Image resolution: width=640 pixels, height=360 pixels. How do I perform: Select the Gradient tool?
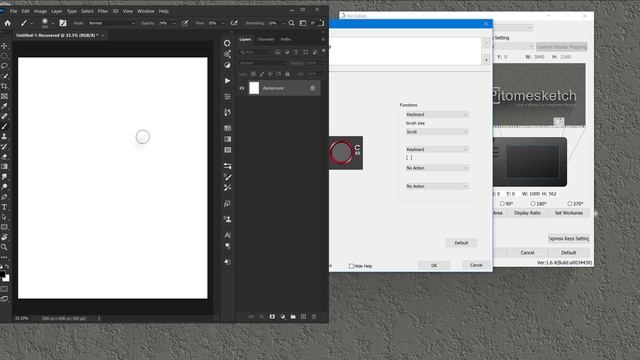tap(4, 167)
